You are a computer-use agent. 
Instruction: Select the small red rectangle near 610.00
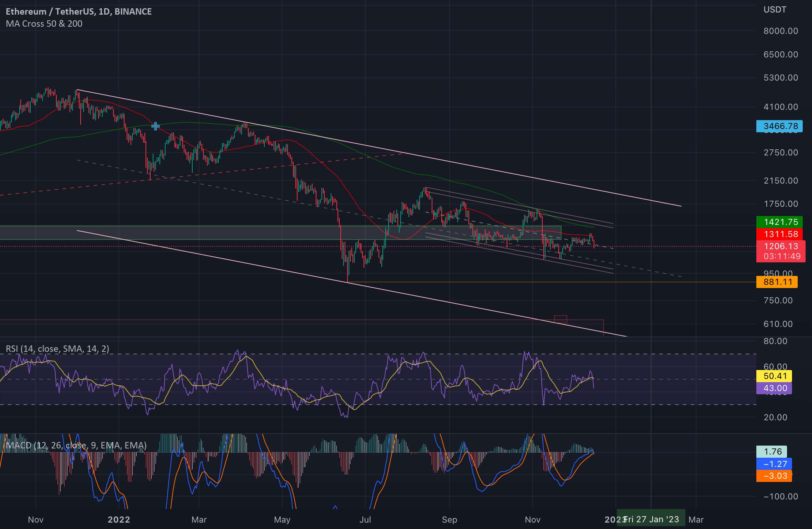pos(560,319)
